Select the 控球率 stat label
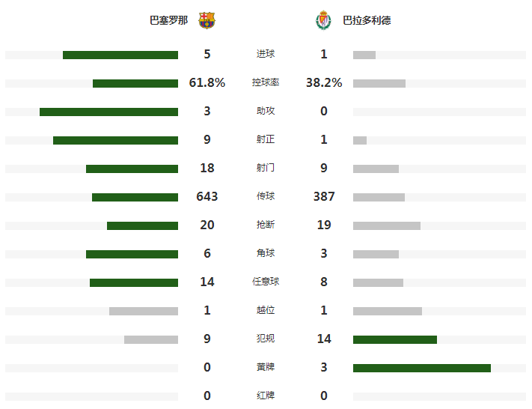Viewport: 532px width, 409px height. (266, 82)
